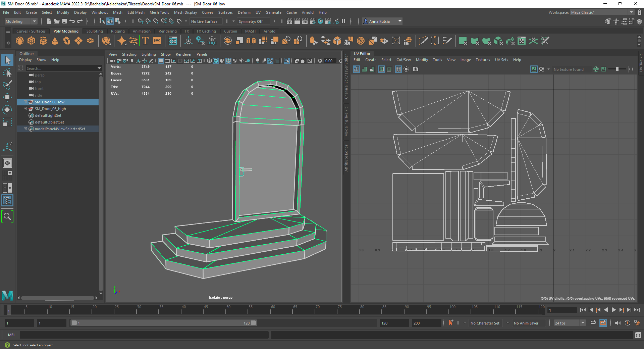Screen dimensions: 644x349
Task: Toggle checkered tile display in UV Editor
Action: tap(542, 69)
